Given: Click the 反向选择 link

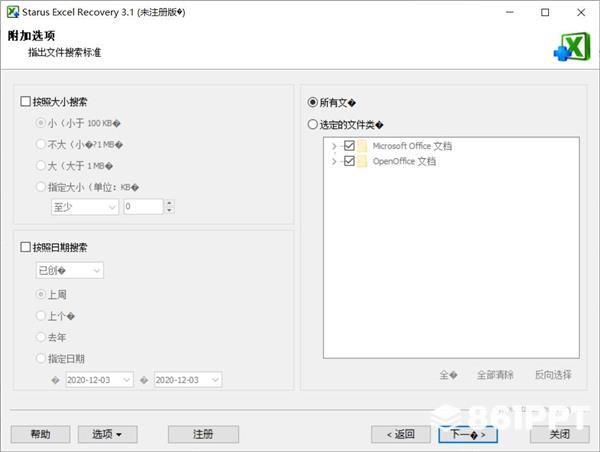Looking at the screenshot, I should (x=553, y=375).
